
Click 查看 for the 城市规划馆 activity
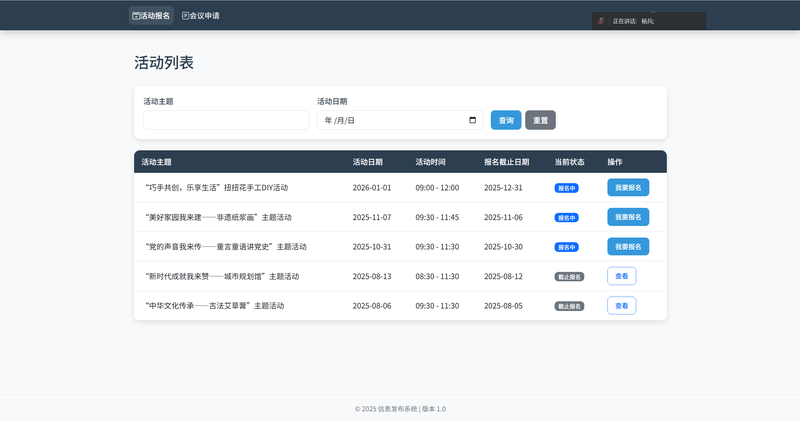point(621,276)
